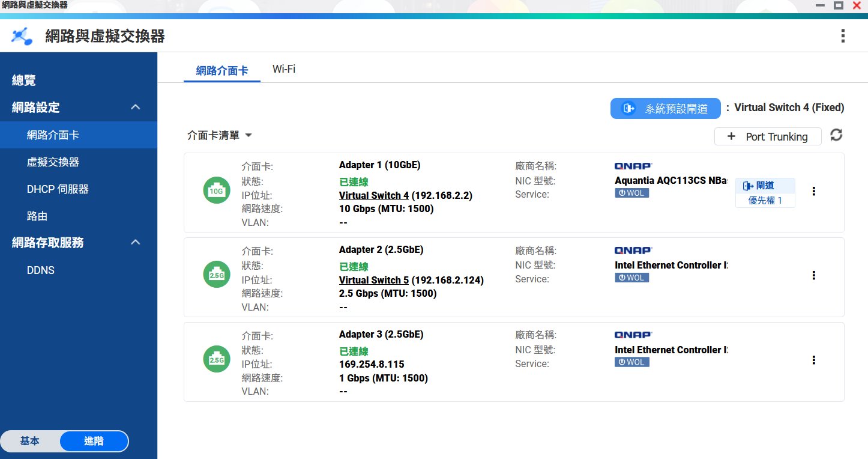Select DHCP 伺服器 in the sidebar
Screen dimensions: 868x459
point(58,189)
